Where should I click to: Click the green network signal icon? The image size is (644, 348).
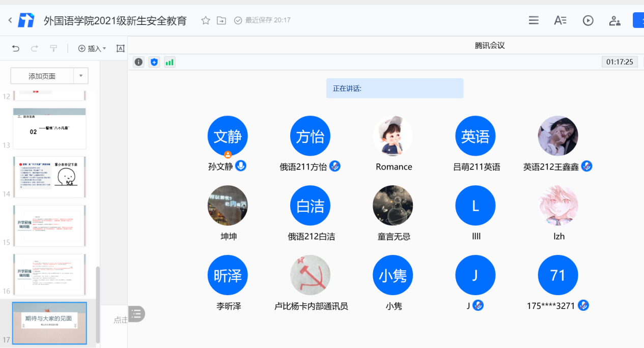coord(170,62)
